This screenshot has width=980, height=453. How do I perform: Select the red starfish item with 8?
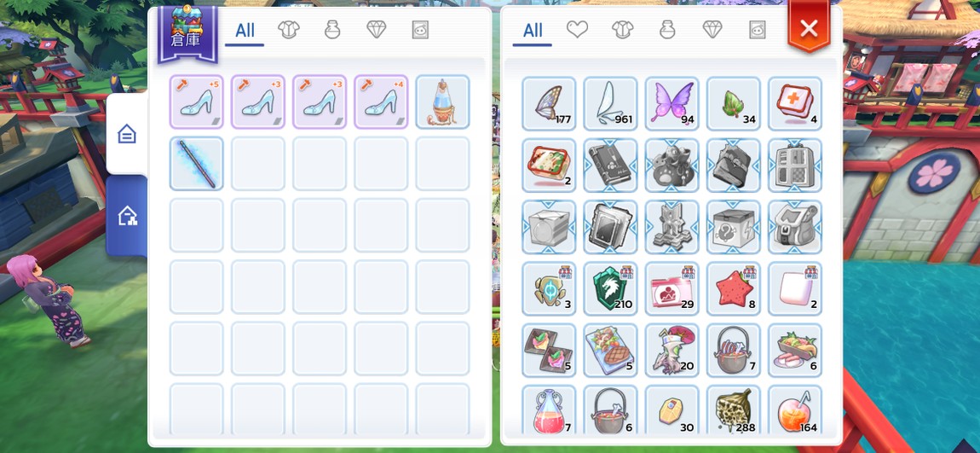point(733,288)
